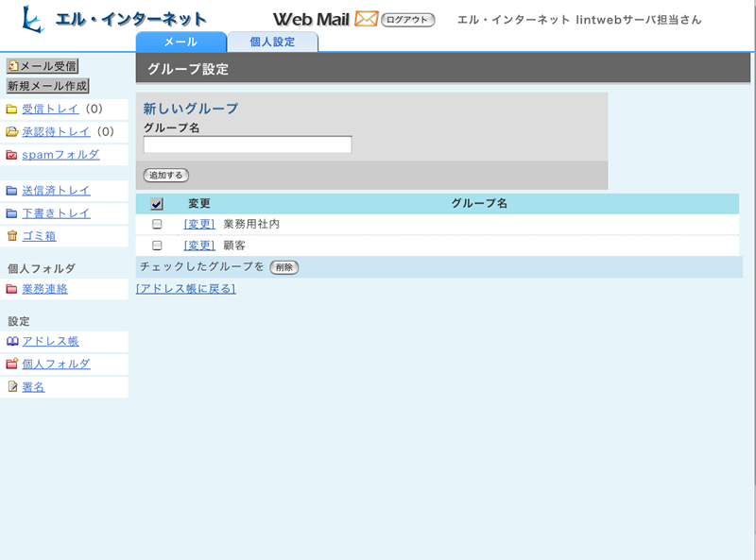Click the folder icon beside 下書きトレイ
This screenshot has width=756, height=560.
click(x=11, y=213)
